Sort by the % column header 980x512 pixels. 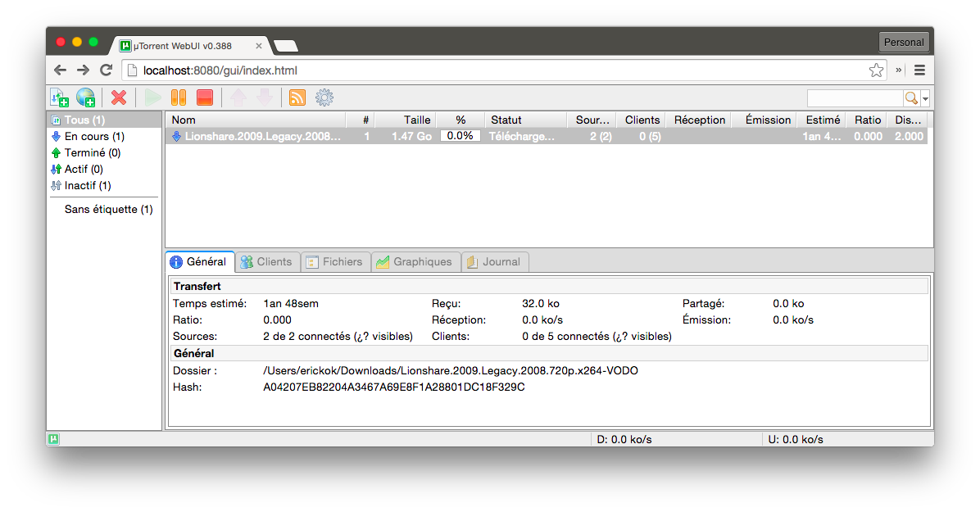[x=460, y=120]
